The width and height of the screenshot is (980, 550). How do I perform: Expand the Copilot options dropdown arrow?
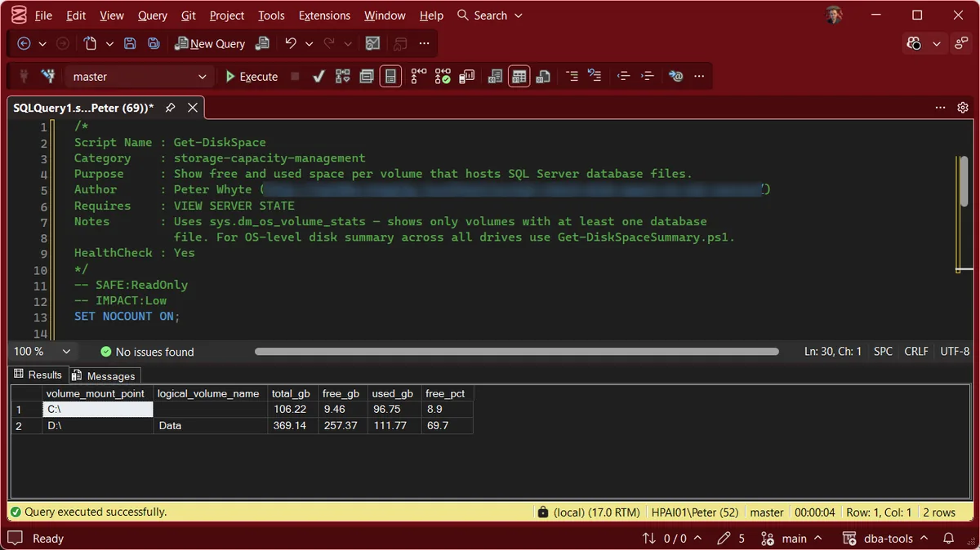(x=936, y=43)
